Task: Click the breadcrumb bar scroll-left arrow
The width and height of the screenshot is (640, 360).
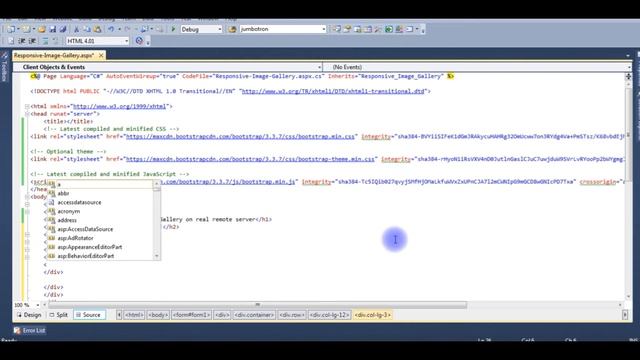Action: click(x=119, y=315)
